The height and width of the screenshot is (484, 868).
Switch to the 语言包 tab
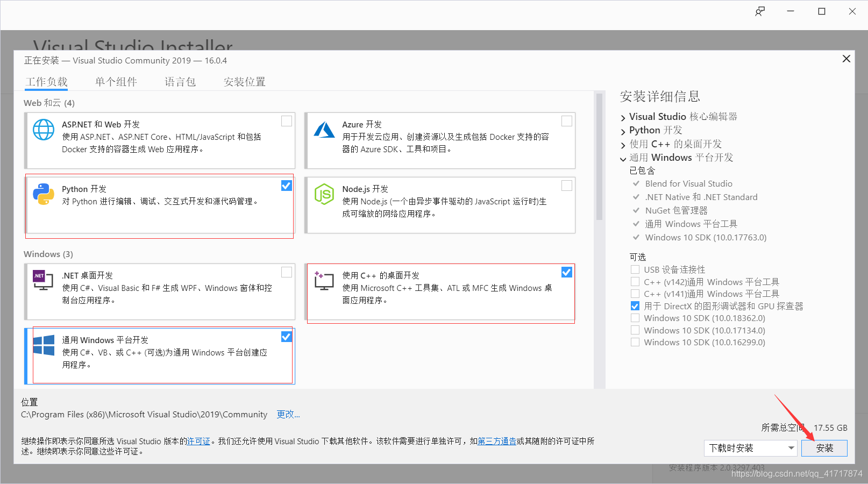coord(180,82)
